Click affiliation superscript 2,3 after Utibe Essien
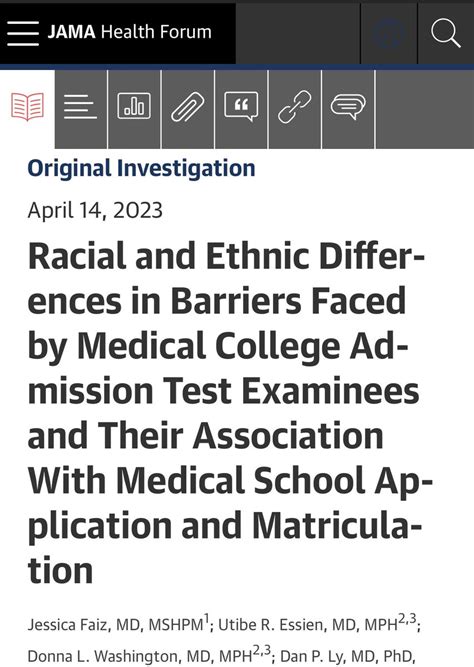Viewport: 474px width, 667px height. point(407,619)
